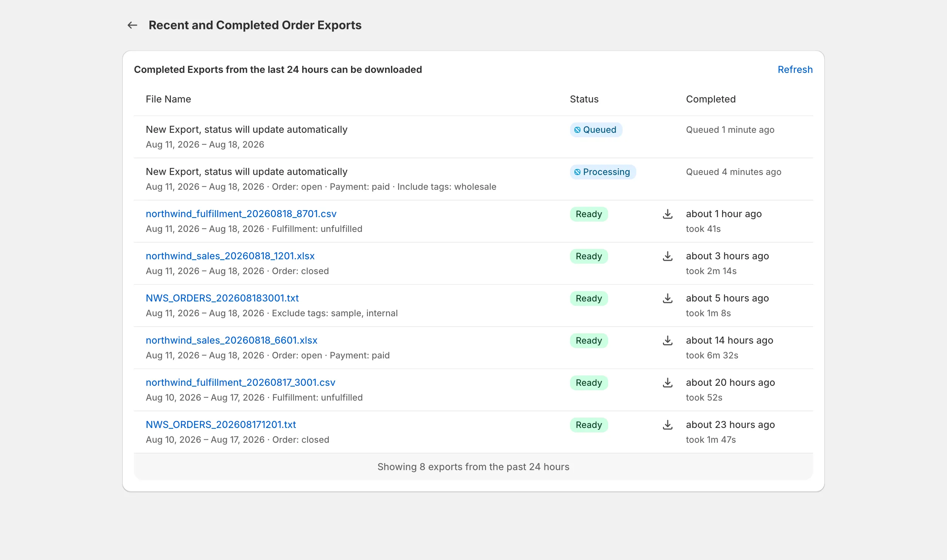Click 'about 23 hours ago' completed time
This screenshot has height=560, width=947.
point(731,425)
